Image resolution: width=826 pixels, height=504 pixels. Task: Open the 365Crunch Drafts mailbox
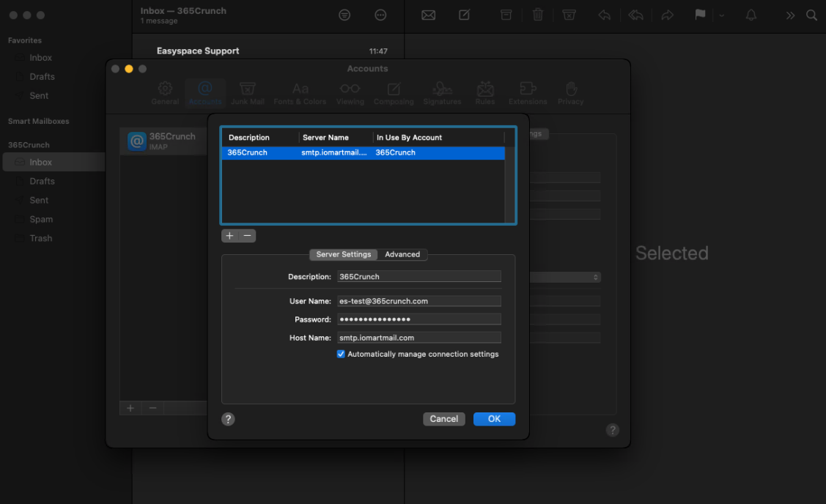point(43,181)
